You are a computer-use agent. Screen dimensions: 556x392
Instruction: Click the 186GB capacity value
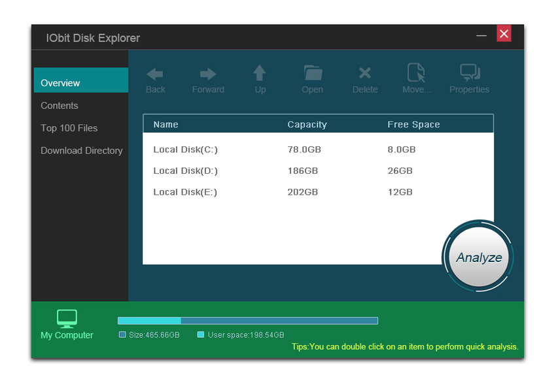click(302, 171)
